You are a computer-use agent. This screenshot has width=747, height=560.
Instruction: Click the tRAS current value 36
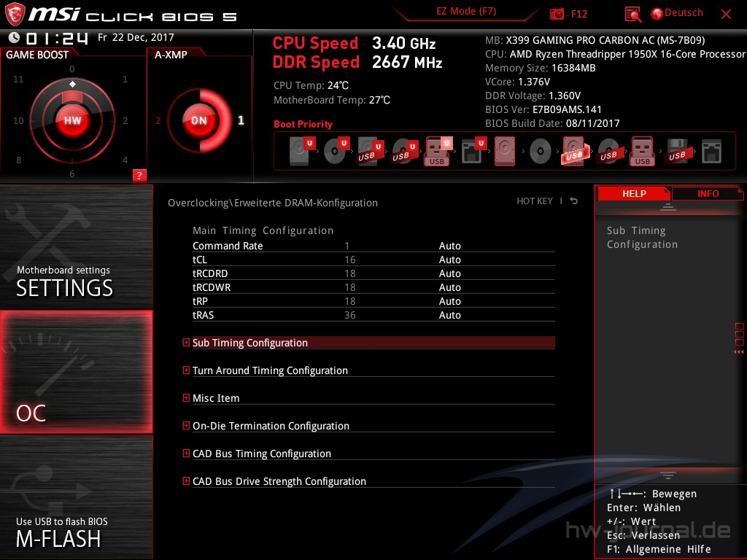(x=349, y=315)
